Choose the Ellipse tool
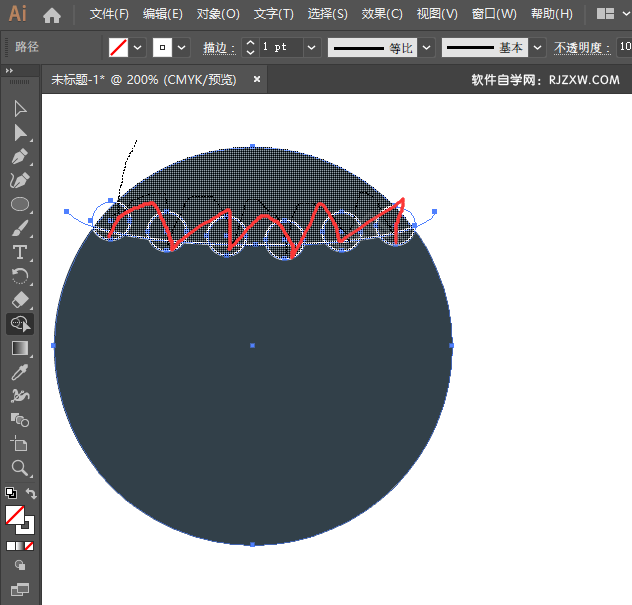 point(20,204)
